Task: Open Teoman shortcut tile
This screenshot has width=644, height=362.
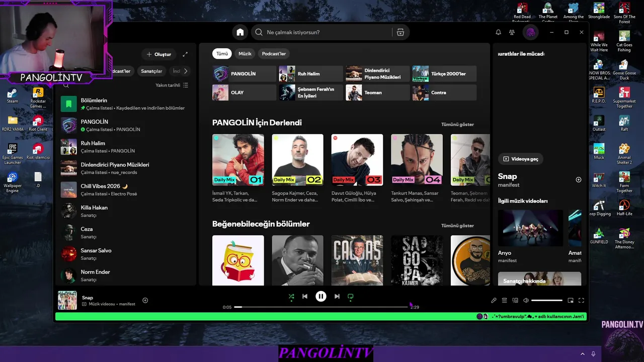Action: pyautogui.click(x=377, y=93)
